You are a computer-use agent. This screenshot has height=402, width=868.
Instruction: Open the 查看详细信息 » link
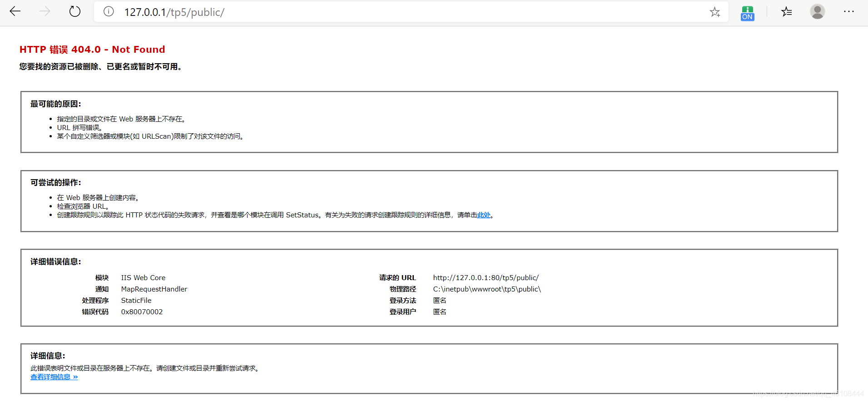54,377
